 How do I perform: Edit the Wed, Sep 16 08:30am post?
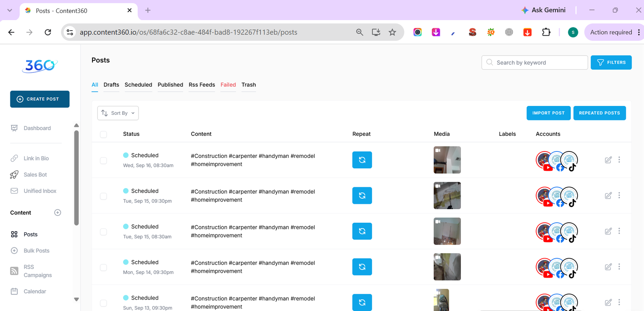608,160
